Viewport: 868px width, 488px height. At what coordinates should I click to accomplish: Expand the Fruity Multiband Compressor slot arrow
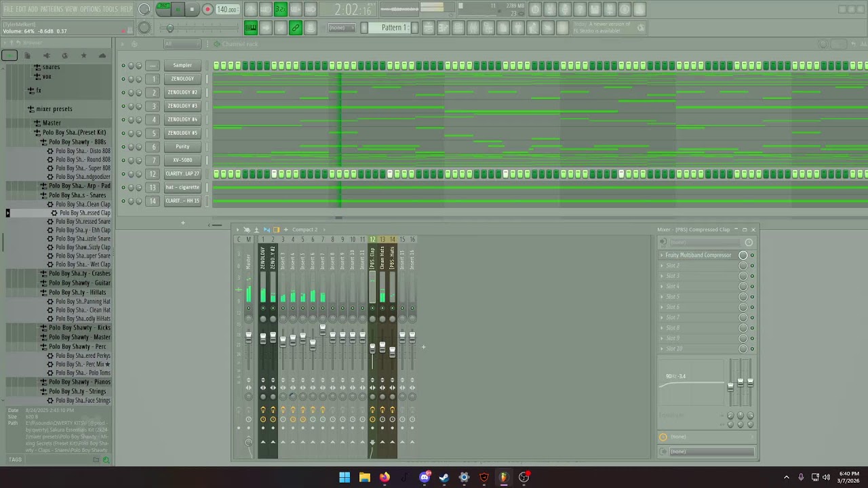662,256
